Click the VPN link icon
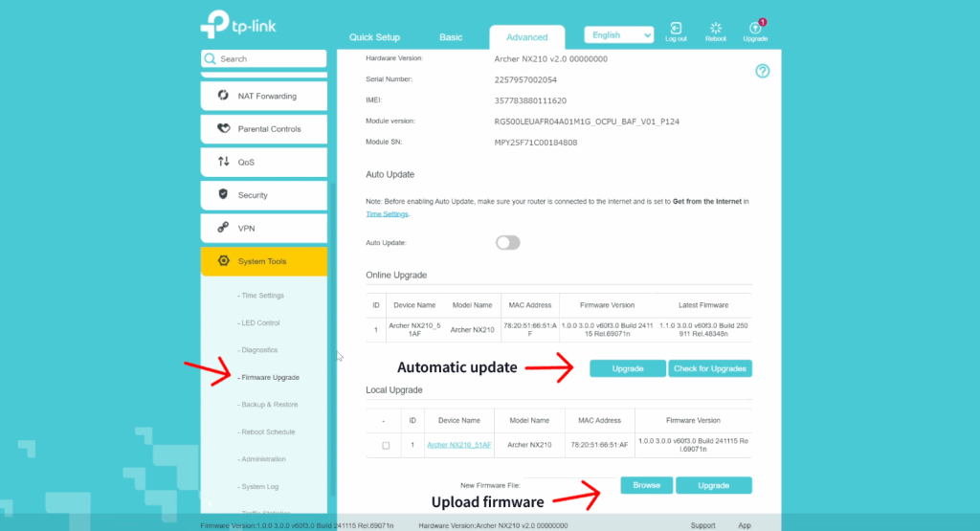Screen dimensions: 980x531 click(x=223, y=228)
